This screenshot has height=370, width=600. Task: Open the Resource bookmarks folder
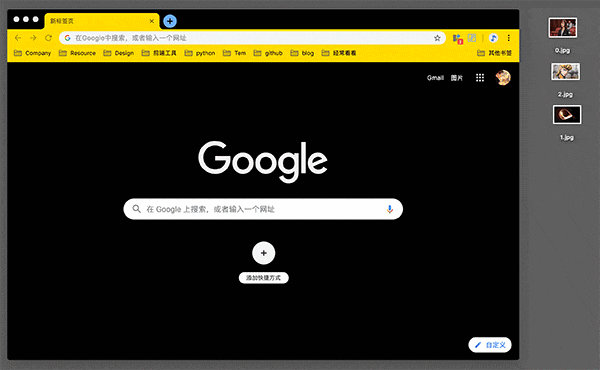click(77, 53)
